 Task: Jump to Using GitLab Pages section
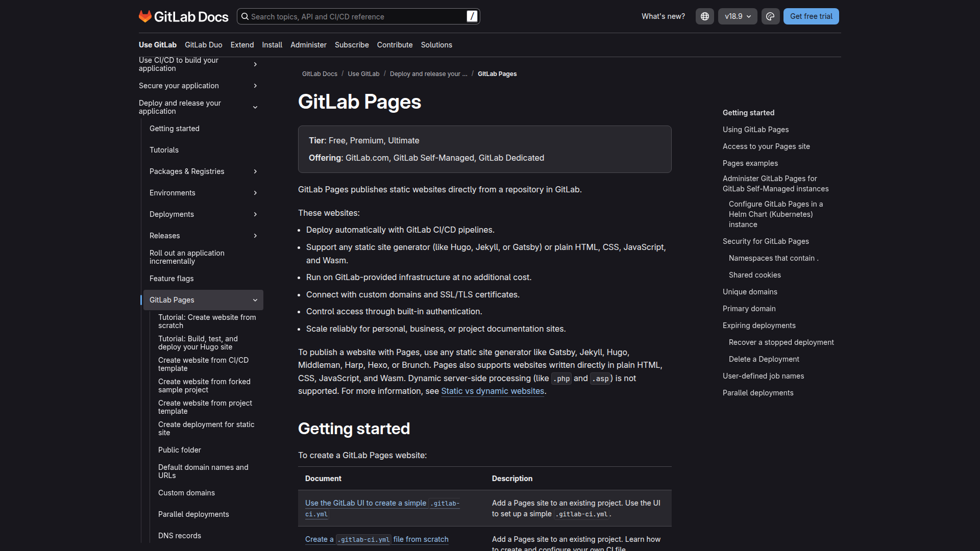pos(755,130)
